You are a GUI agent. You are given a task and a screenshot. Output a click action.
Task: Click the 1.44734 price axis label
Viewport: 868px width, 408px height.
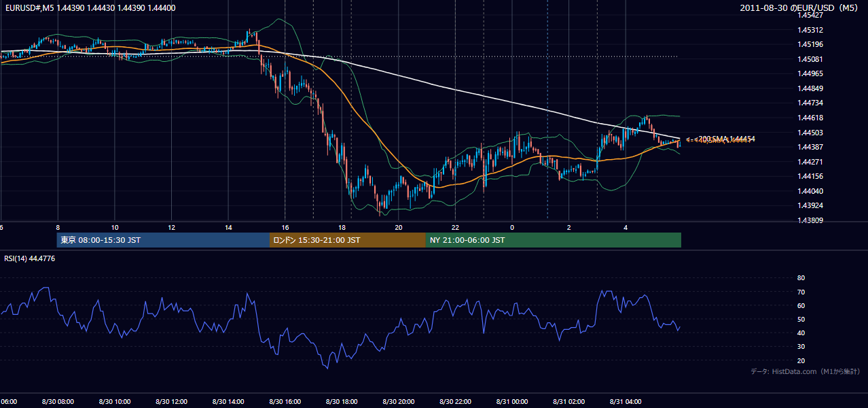tap(810, 103)
